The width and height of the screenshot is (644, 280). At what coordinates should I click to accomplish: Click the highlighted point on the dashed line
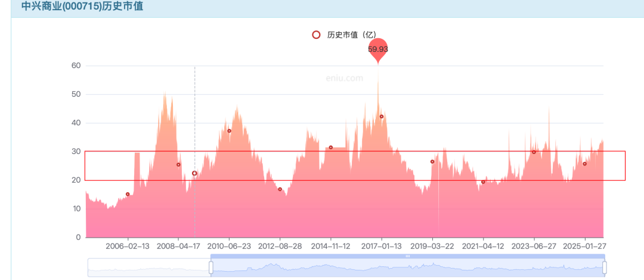tap(194, 174)
